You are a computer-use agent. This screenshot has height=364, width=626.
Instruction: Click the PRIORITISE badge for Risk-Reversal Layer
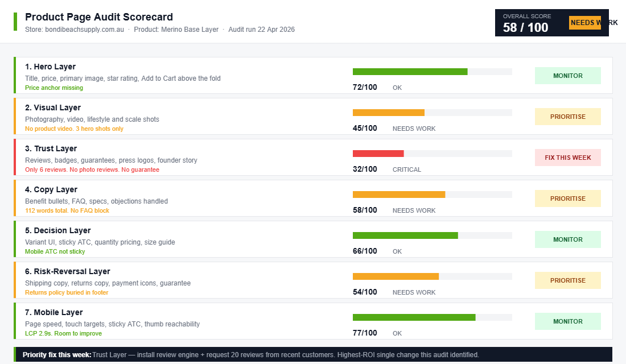567,280
